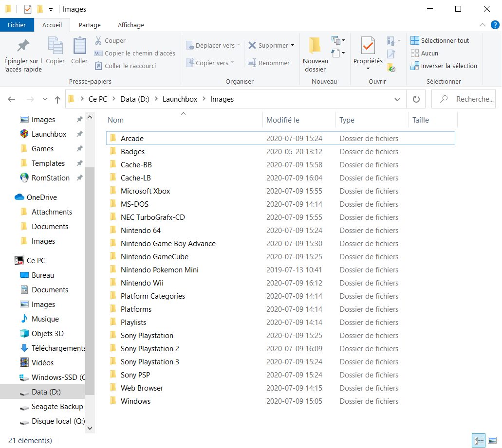Image resolution: width=502 pixels, height=448 pixels.
Task: Sort the list by the Type column
Action: [x=372, y=120]
